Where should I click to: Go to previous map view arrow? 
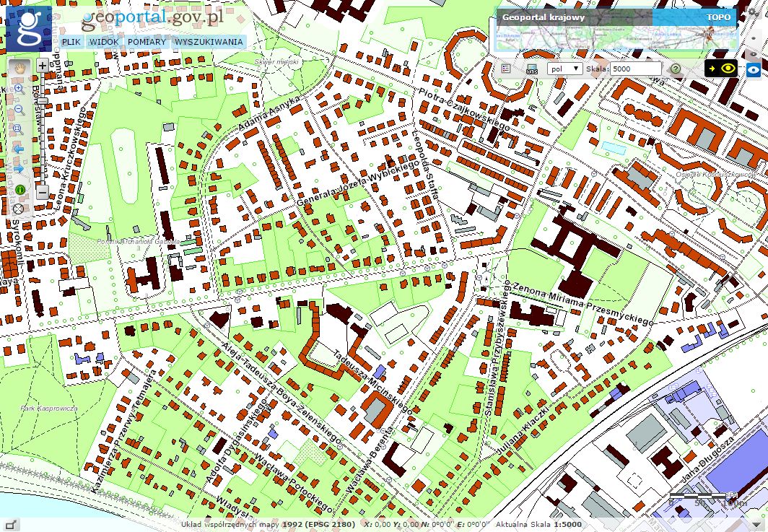click(x=19, y=149)
